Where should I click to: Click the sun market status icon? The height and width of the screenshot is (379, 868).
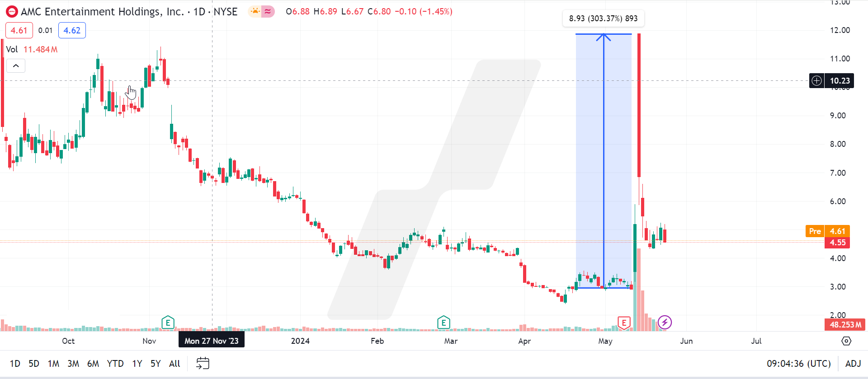(255, 12)
